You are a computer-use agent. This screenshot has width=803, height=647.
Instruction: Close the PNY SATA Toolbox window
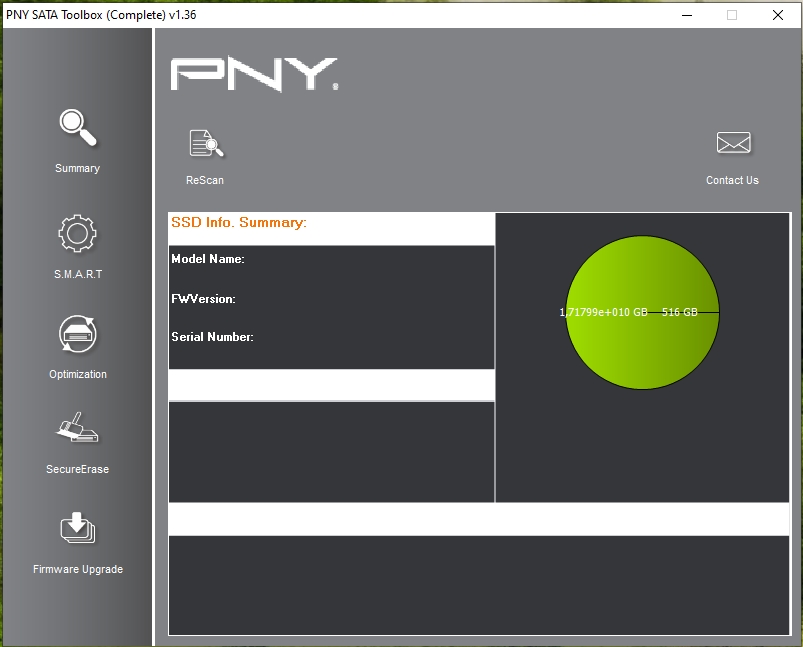pos(778,15)
